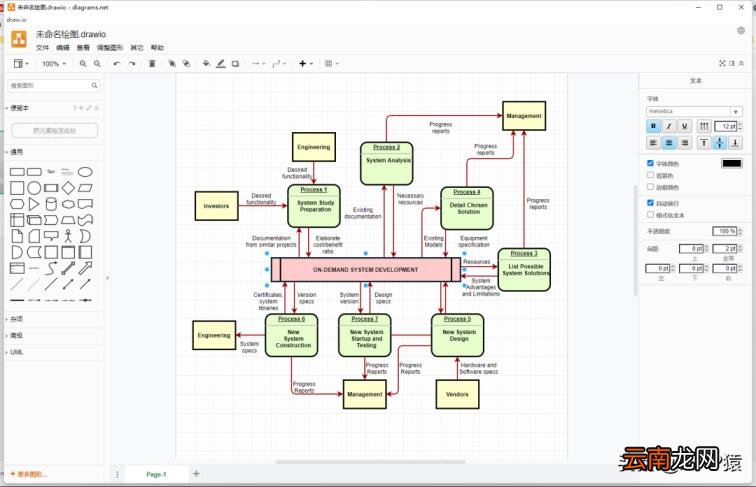Viewport: 756px width, 487px height.
Task: Click the more shapes link at bottom left
Action: tap(29, 474)
